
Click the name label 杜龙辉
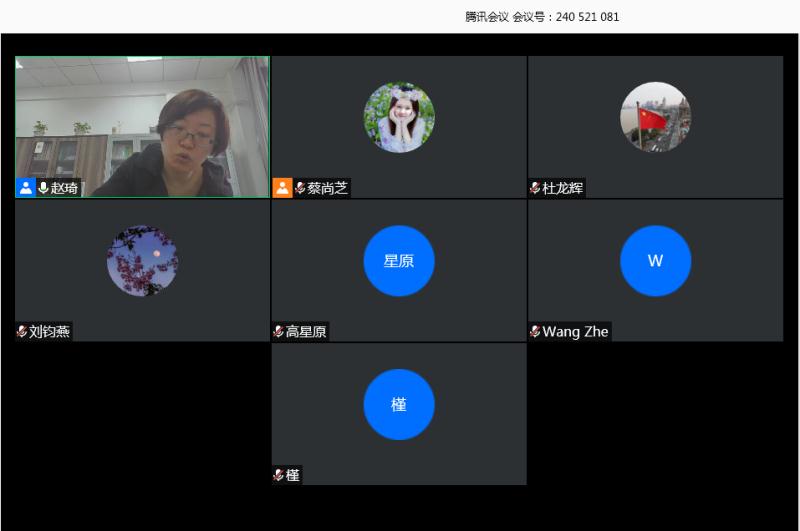[563, 188]
